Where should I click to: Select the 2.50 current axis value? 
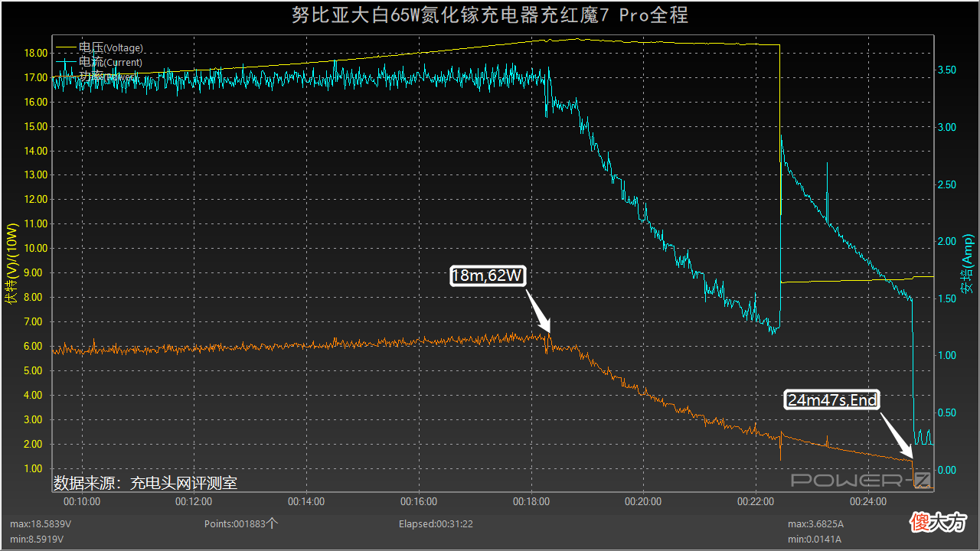(946, 184)
